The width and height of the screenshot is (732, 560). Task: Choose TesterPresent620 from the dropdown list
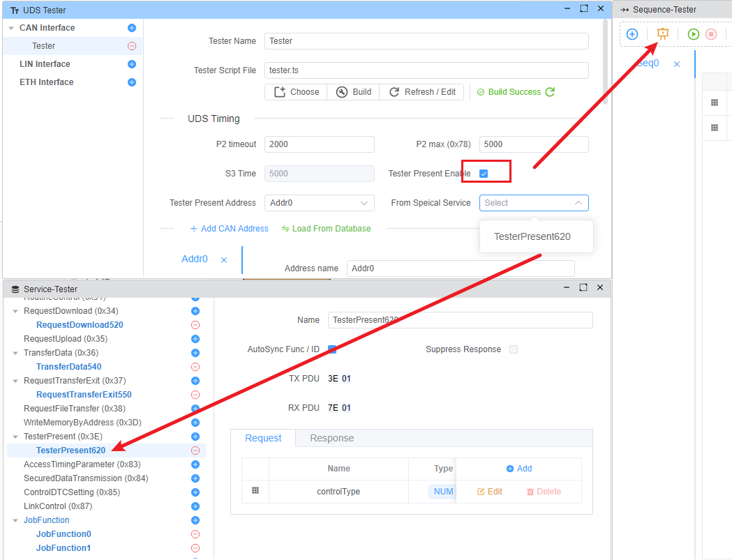[532, 236]
